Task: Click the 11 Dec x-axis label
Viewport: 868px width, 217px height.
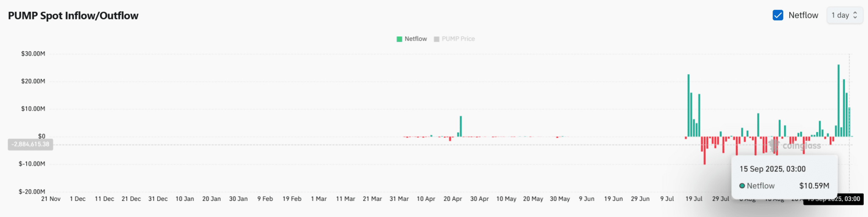Action: pyautogui.click(x=104, y=199)
